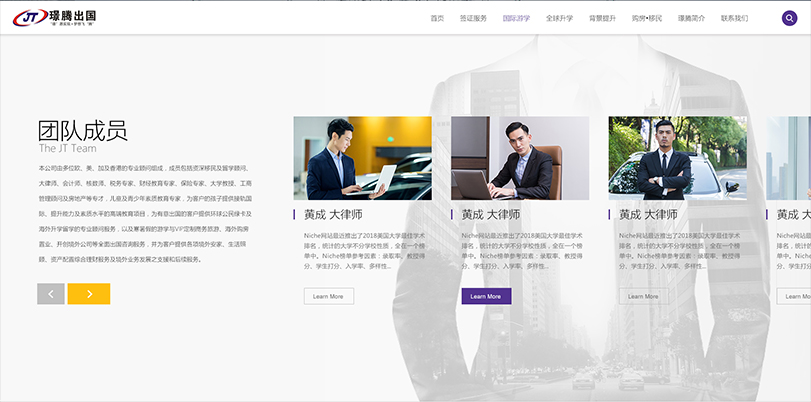The height and width of the screenshot is (402, 811).
Task: Click 联系我们 in the top navigation
Action: [734, 18]
